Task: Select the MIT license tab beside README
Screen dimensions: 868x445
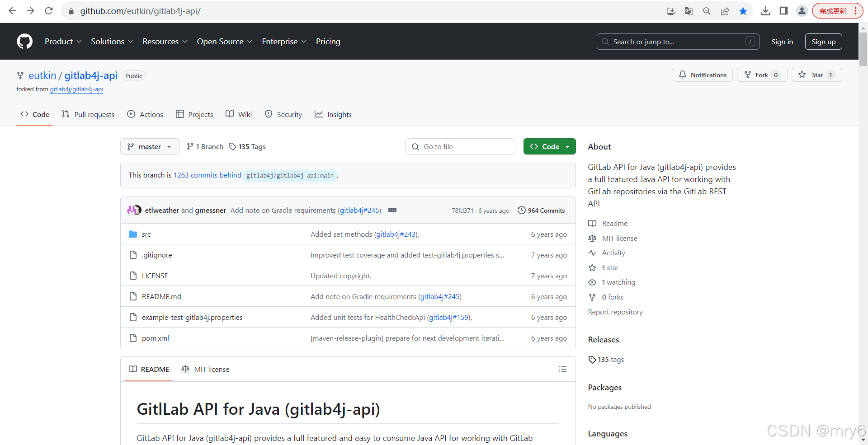Action: (x=205, y=369)
